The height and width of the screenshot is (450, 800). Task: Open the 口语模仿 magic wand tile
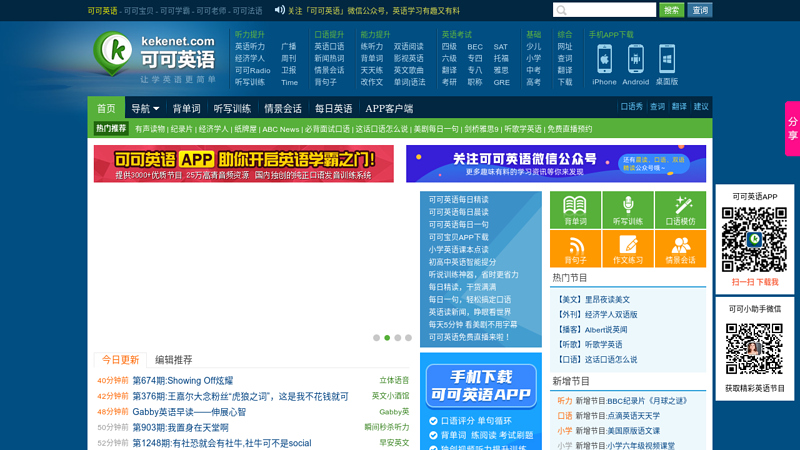pyautogui.click(x=681, y=210)
